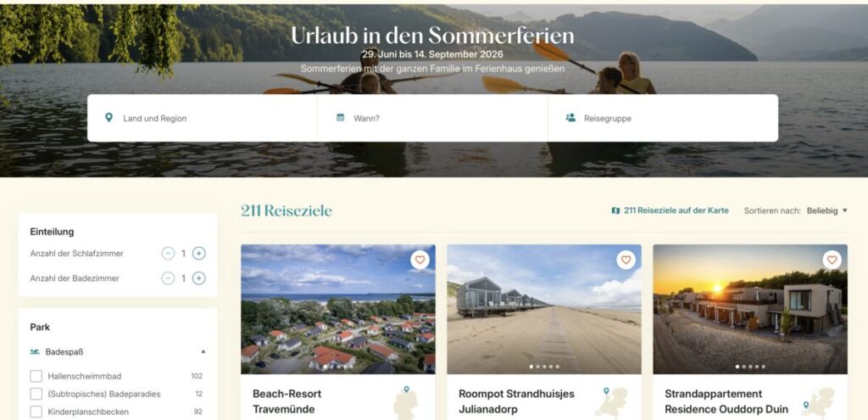The height and width of the screenshot is (420, 868).
Task: Collapse the Badespaß filter section
Action: tap(203, 351)
